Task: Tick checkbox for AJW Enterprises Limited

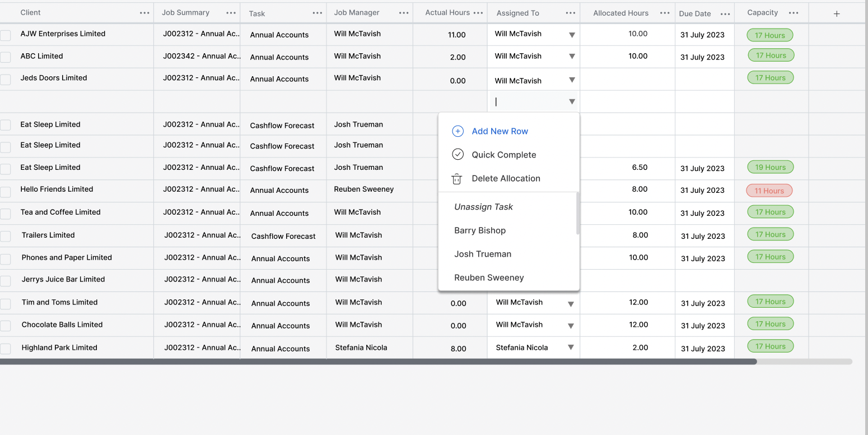Action: (5, 35)
